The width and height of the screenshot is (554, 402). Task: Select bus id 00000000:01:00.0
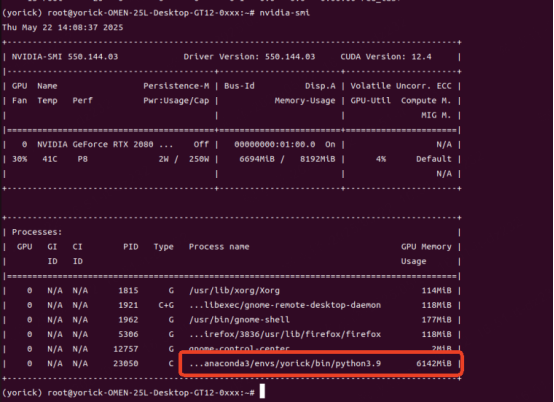point(275,144)
